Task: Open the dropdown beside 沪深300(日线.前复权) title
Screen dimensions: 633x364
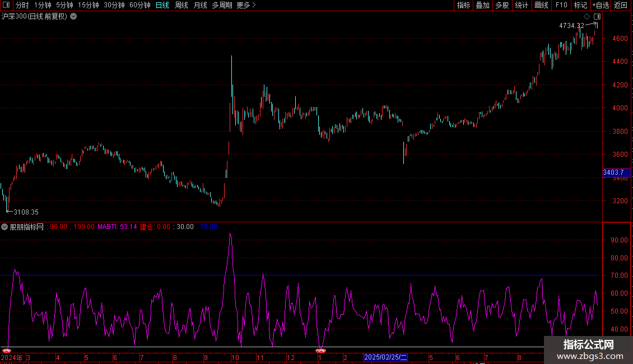Action: coord(73,17)
